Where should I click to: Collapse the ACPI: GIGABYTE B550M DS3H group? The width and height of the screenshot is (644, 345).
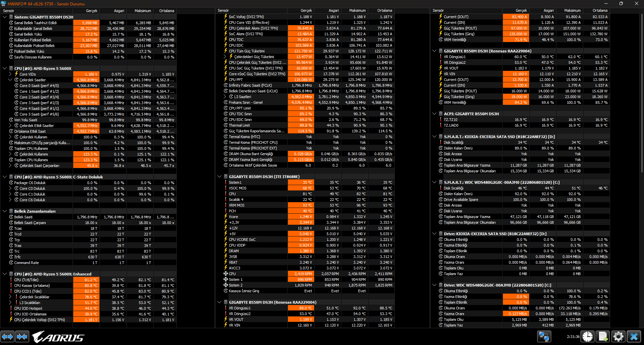(434, 114)
